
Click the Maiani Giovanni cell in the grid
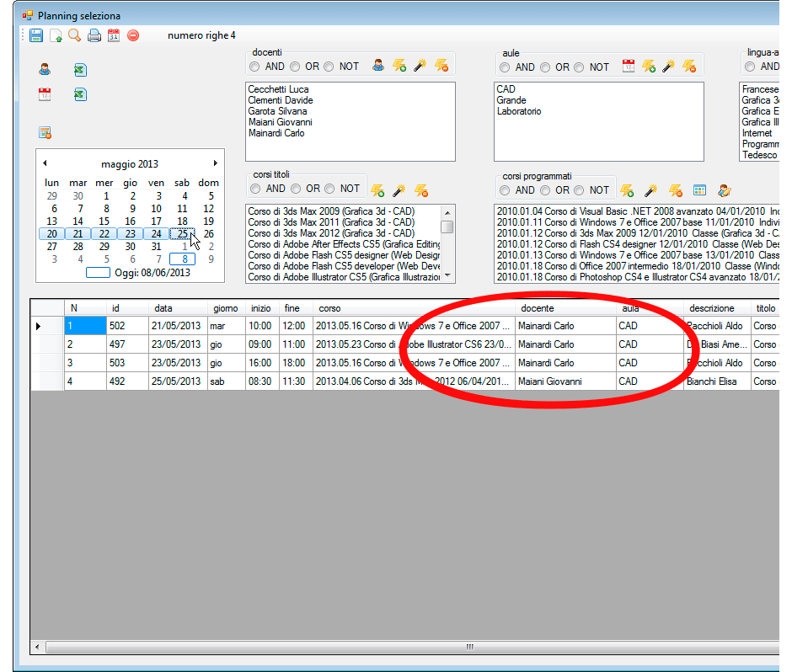click(x=565, y=381)
